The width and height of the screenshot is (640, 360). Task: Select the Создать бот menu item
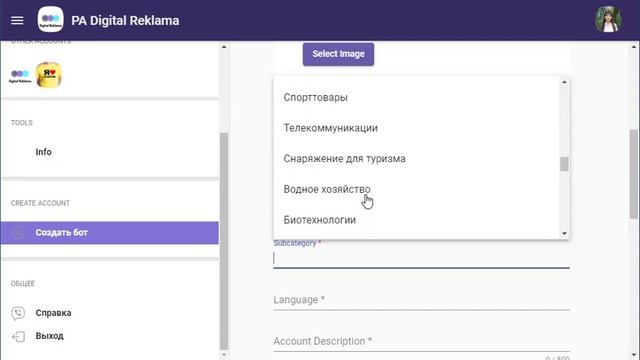(110, 233)
